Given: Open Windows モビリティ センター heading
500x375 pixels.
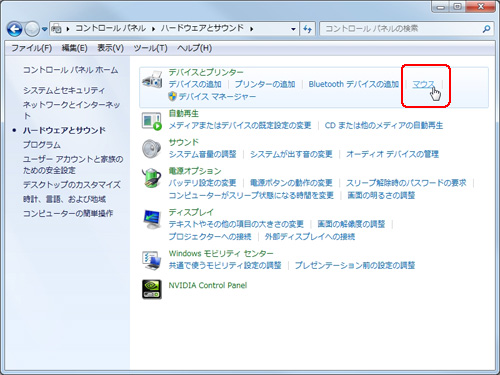Looking at the screenshot, I should tap(221, 254).
